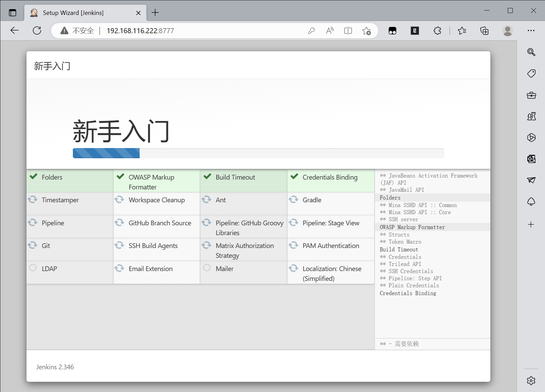This screenshot has height=392, width=545.
Task: Click the plugin installation progress bar
Action: (x=258, y=153)
